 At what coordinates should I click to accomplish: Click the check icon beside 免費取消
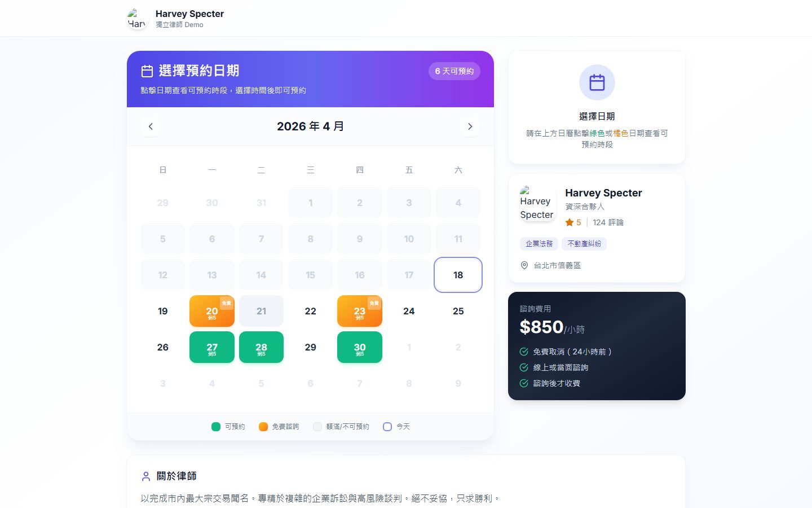coord(524,352)
